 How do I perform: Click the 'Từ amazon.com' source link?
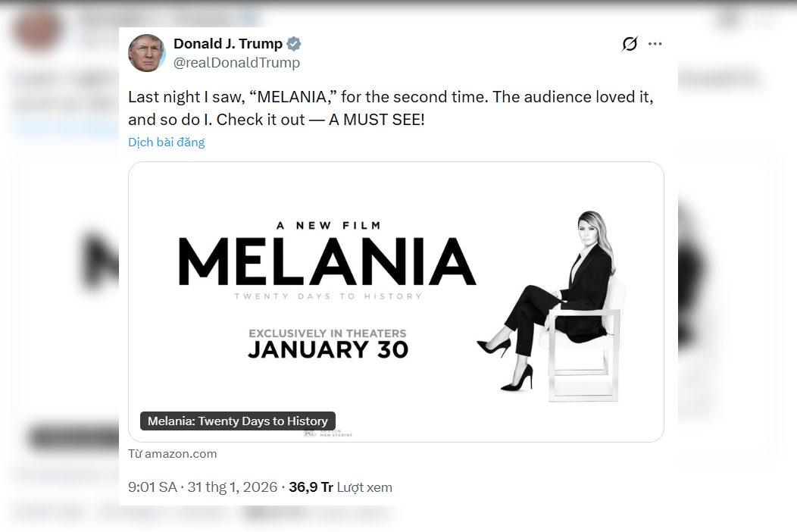173,454
